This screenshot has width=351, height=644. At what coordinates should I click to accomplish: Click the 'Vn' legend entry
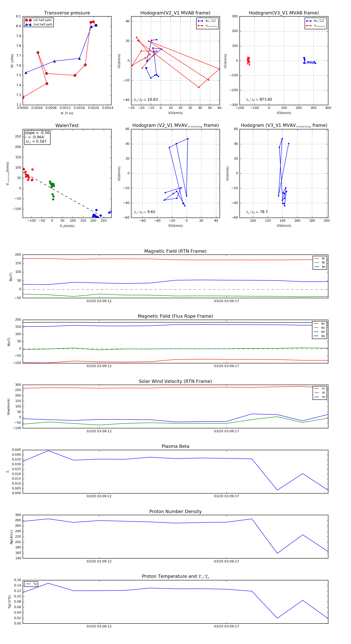[x=320, y=397]
